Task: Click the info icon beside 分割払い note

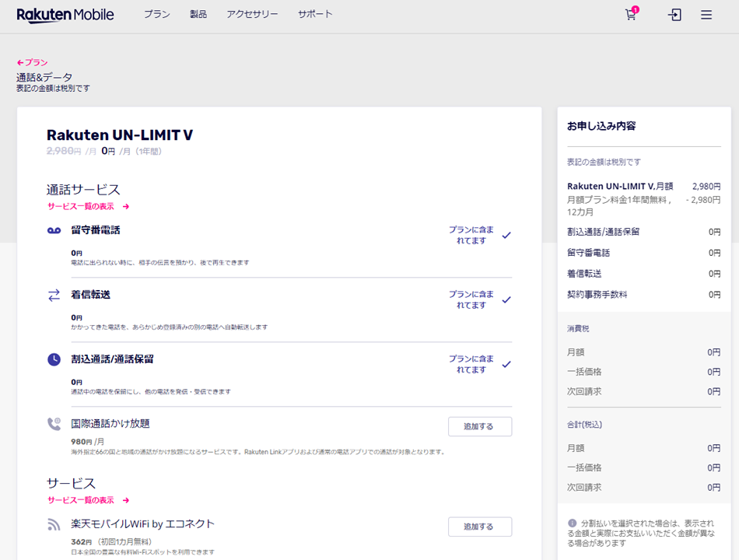Action: pos(572,523)
